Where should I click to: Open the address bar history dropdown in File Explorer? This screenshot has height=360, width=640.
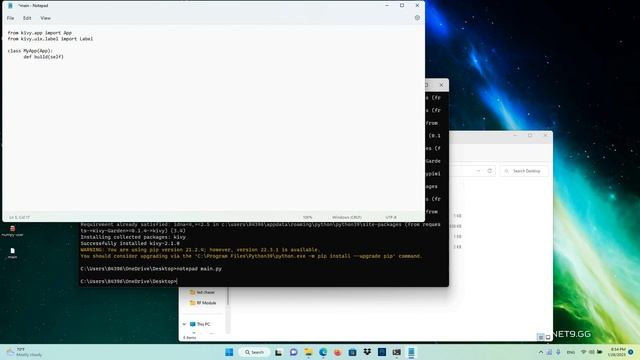[x=478, y=171]
